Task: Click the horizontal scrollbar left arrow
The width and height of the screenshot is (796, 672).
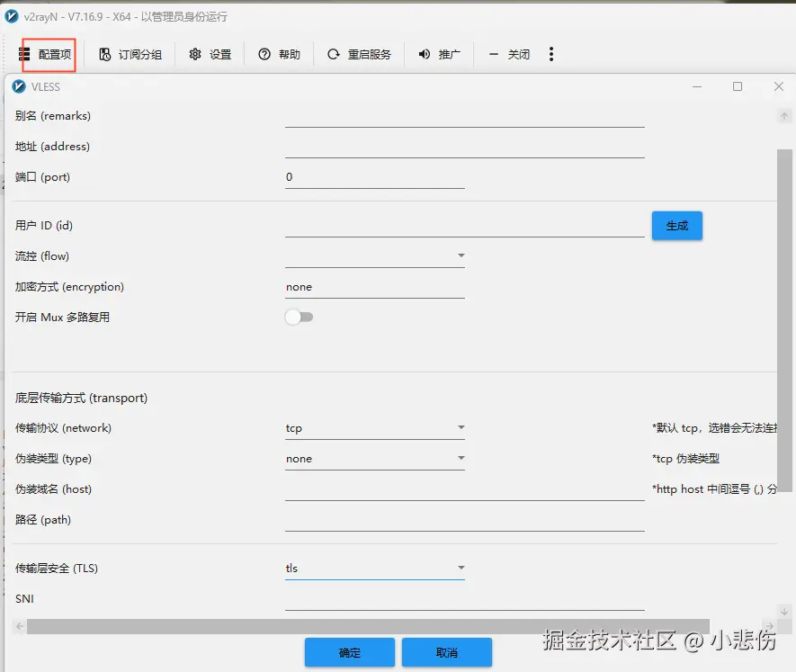Action: tap(20, 626)
